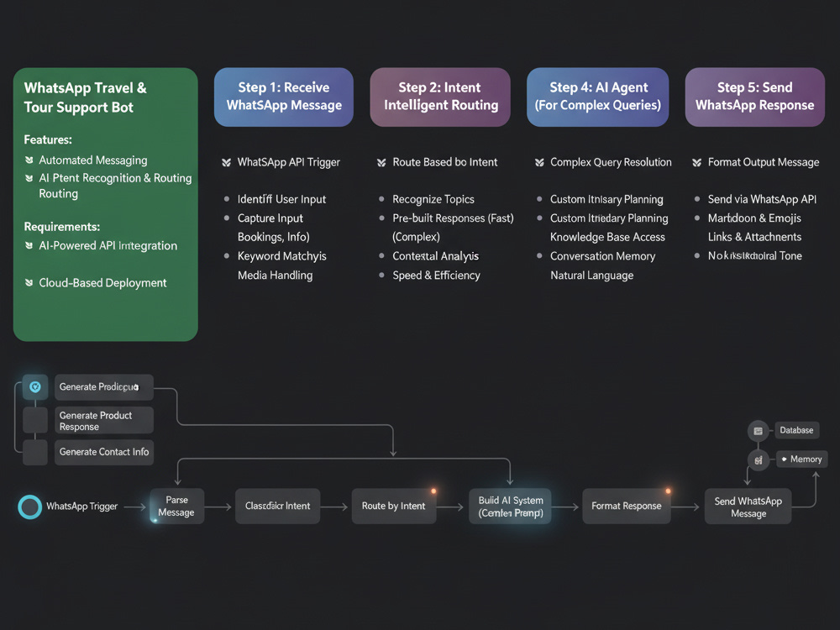This screenshot has height=630, width=840.
Task: Click the check icon beside Cloud-Based Deployment
Action: [x=29, y=282]
